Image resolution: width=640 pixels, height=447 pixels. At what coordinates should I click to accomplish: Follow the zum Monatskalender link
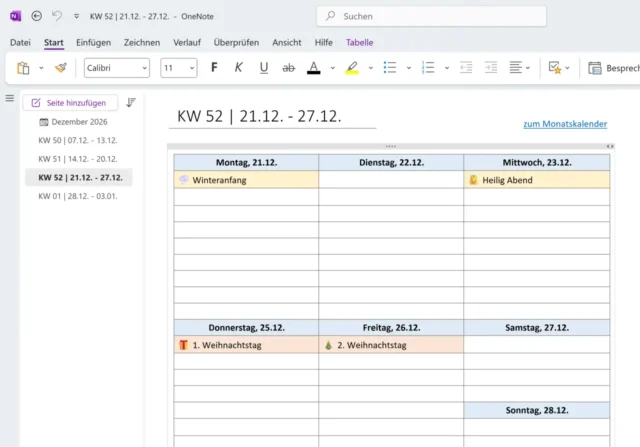[565, 124]
